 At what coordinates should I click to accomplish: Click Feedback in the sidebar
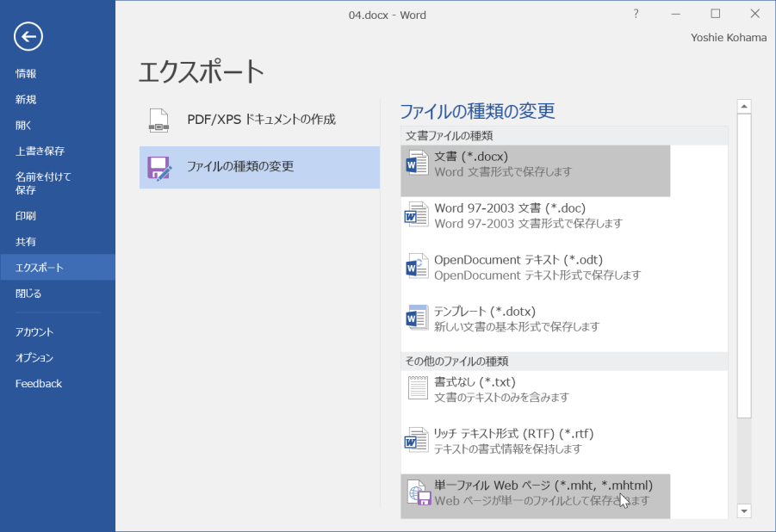39,384
